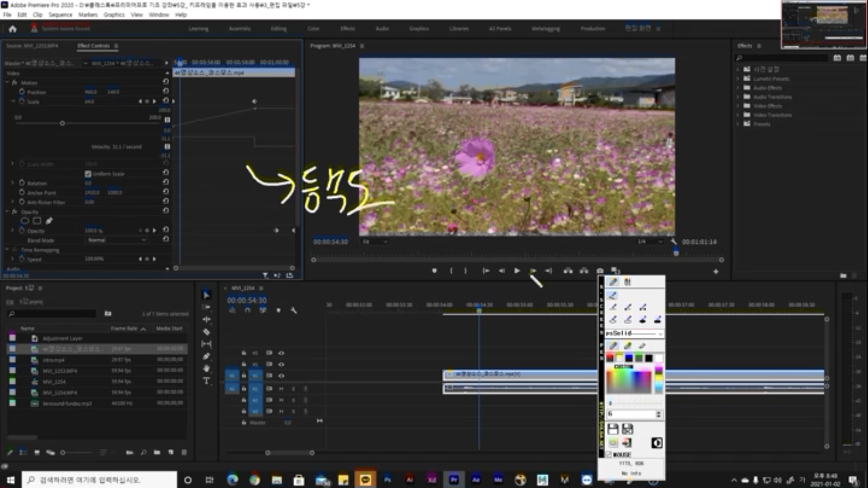Click the Lift button in Program monitor
Image resolution: width=868 pixels, height=488 pixels.
point(568,271)
